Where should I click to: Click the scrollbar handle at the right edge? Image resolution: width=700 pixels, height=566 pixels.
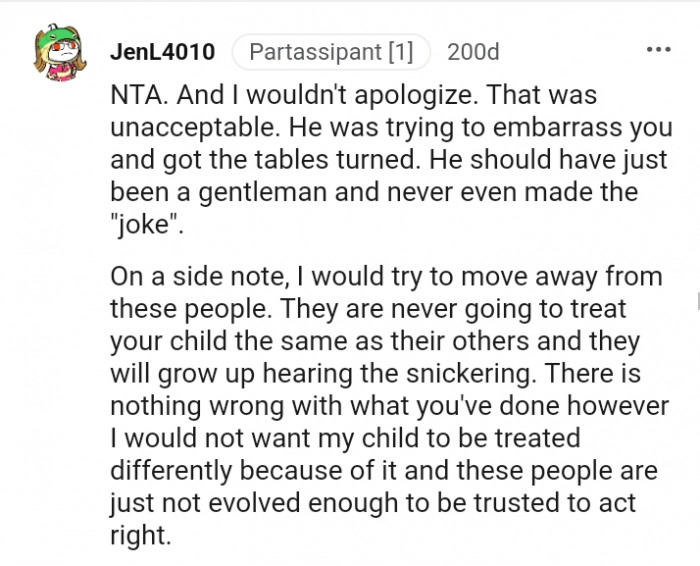coord(696,300)
